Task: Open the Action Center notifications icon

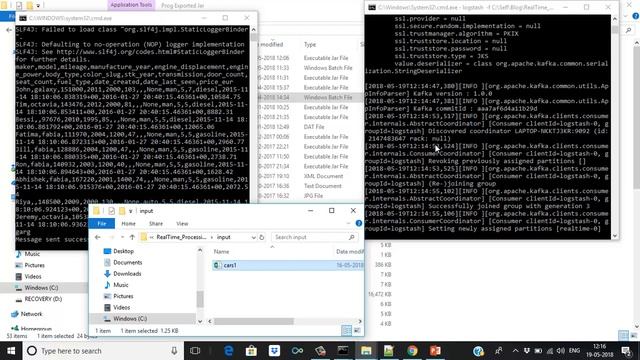Action: click(626, 351)
